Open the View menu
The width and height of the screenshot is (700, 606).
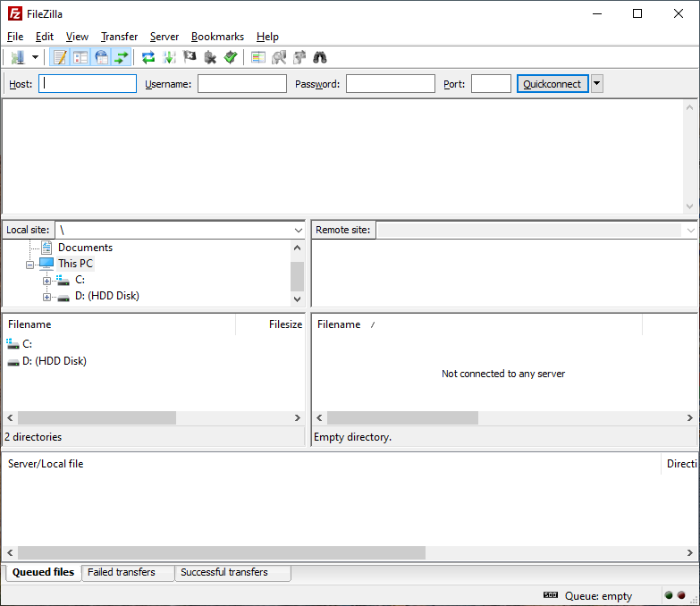77,37
